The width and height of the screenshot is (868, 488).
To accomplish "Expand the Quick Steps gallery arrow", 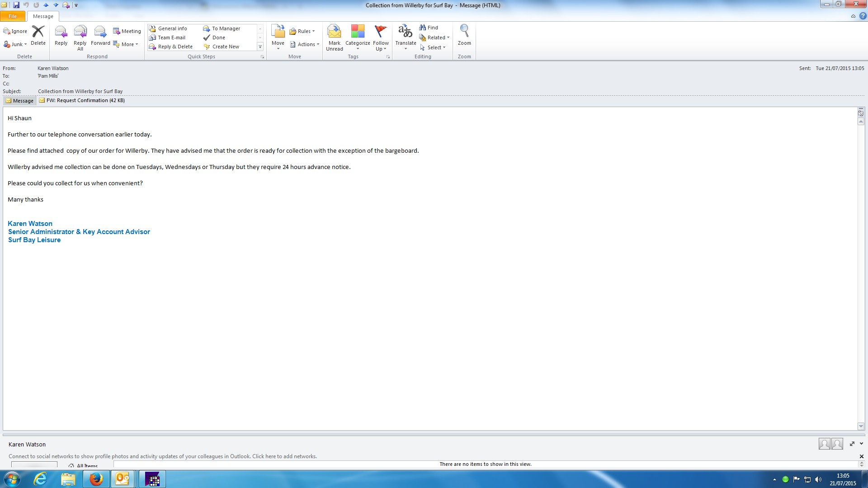I will [x=260, y=47].
